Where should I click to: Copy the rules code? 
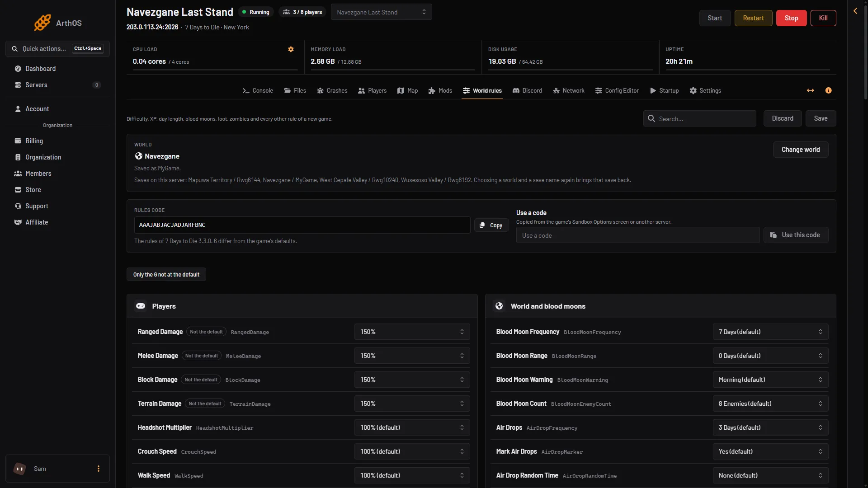pyautogui.click(x=491, y=225)
